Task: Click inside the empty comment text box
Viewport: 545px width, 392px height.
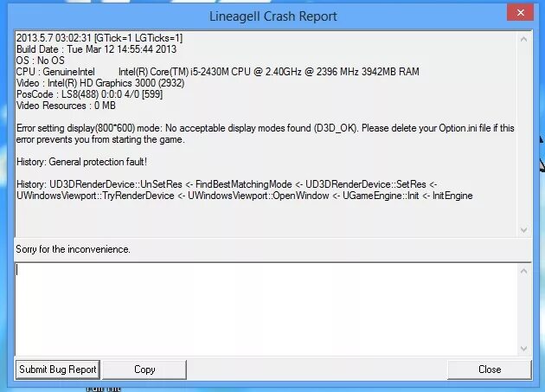Action: point(266,309)
